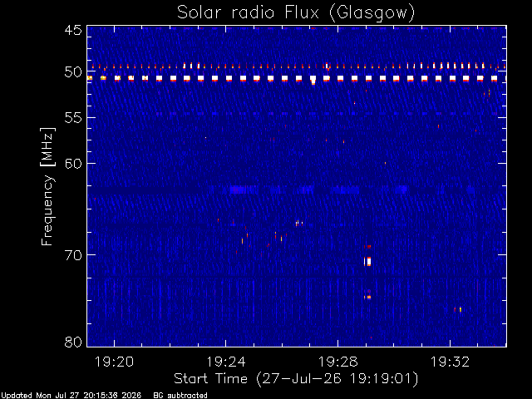532x399 pixels.
Task: Click the 19:24 time axis label
Action: click(226, 362)
